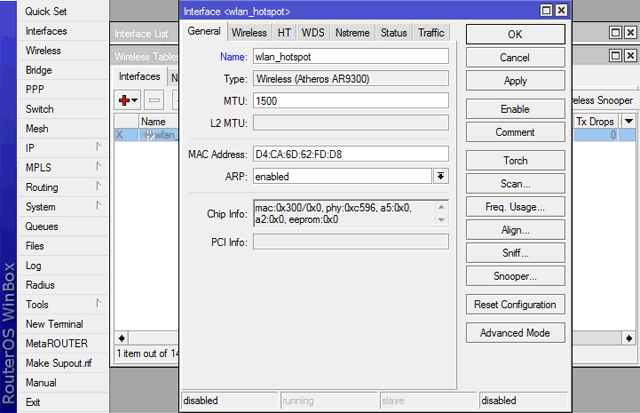The height and width of the screenshot is (413, 640).
Task: Close the Interface wlan_hotspot dialog
Action: (x=561, y=10)
